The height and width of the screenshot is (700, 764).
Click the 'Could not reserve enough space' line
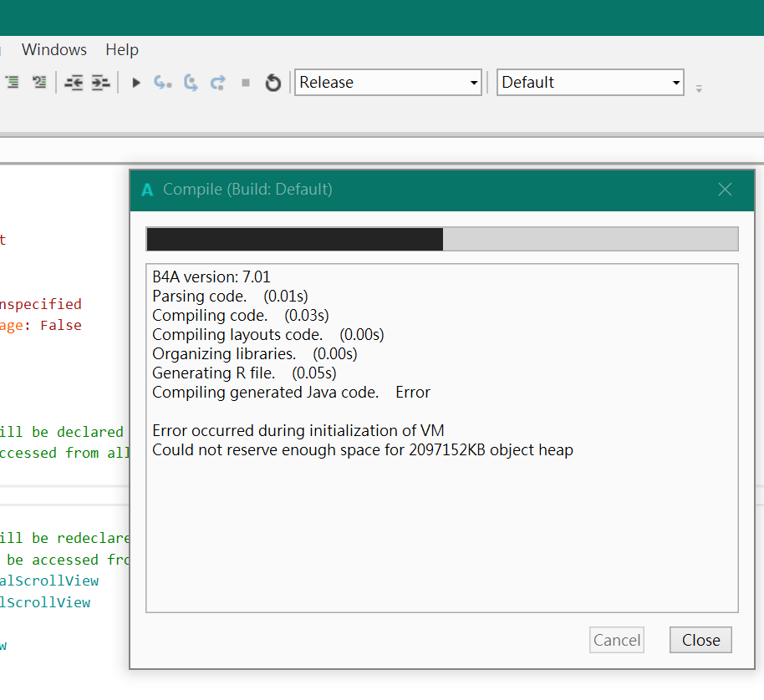[x=363, y=449]
